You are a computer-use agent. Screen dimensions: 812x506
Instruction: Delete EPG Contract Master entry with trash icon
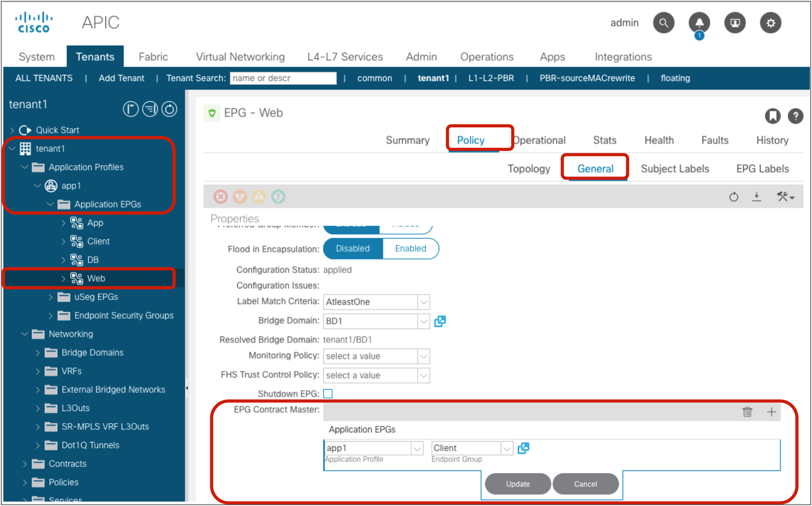point(747,412)
